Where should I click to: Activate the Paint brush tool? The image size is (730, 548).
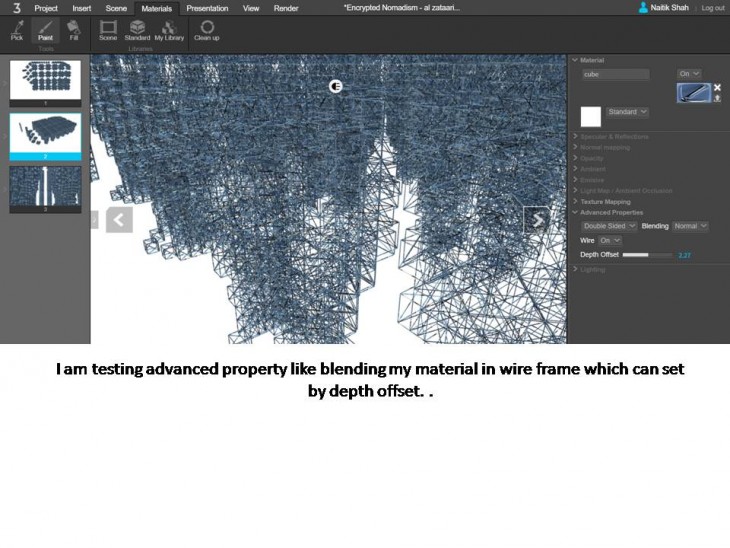coord(45,30)
